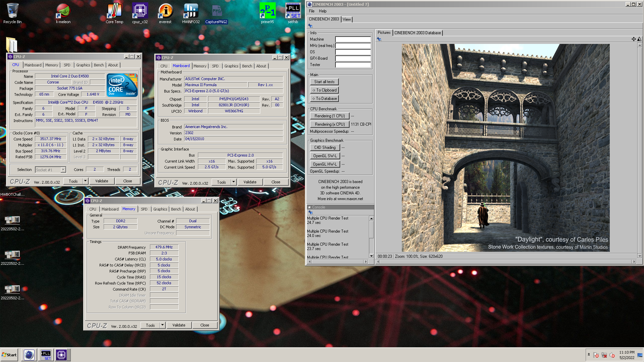This screenshot has width=644, height=362.
Task: Open the PLL SET taskbar button
Action: [46, 355]
